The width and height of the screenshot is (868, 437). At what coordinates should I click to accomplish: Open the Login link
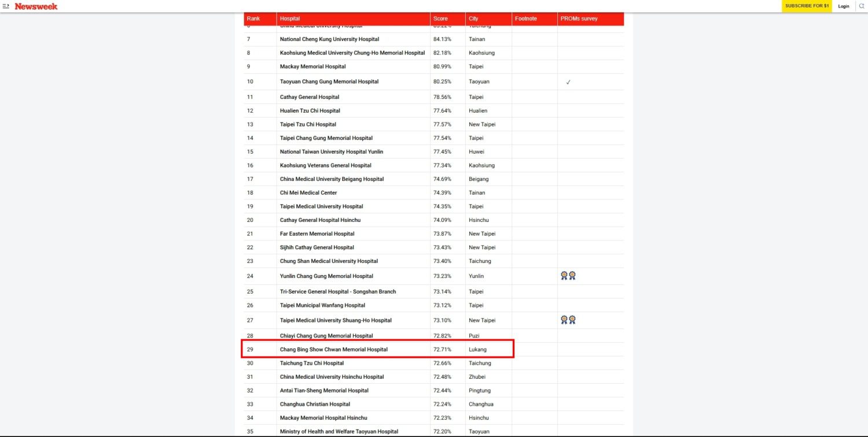(x=843, y=6)
